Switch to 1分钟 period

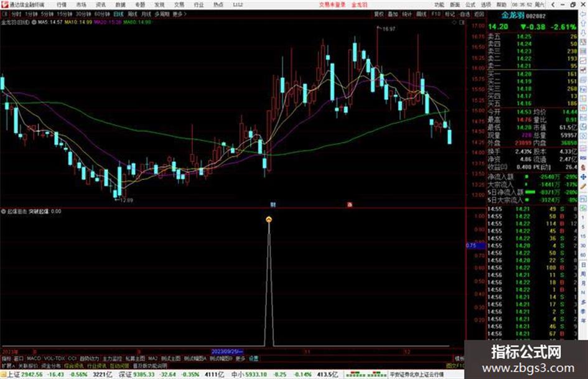[x=31, y=14]
